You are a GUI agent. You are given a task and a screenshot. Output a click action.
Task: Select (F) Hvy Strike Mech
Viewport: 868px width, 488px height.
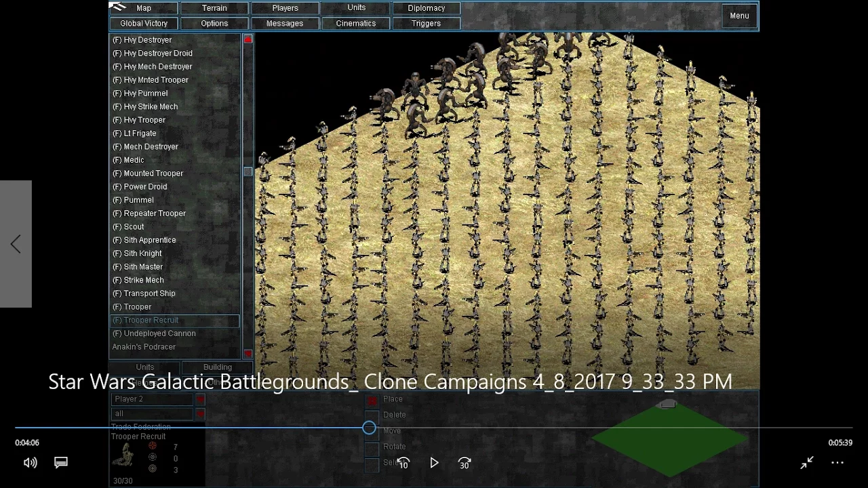[x=175, y=106]
